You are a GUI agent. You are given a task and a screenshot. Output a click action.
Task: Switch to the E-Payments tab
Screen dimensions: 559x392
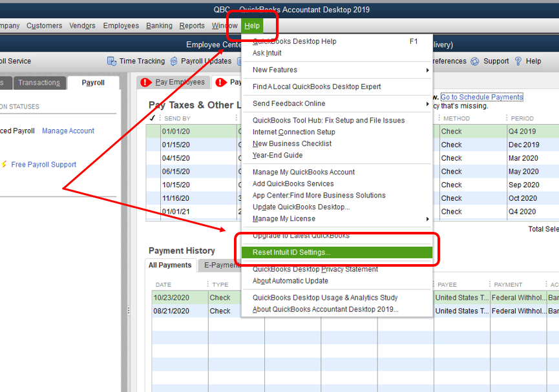[220, 265]
